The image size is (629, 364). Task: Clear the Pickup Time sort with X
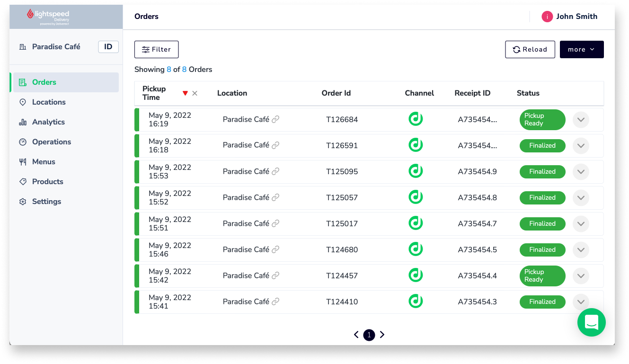tap(195, 93)
